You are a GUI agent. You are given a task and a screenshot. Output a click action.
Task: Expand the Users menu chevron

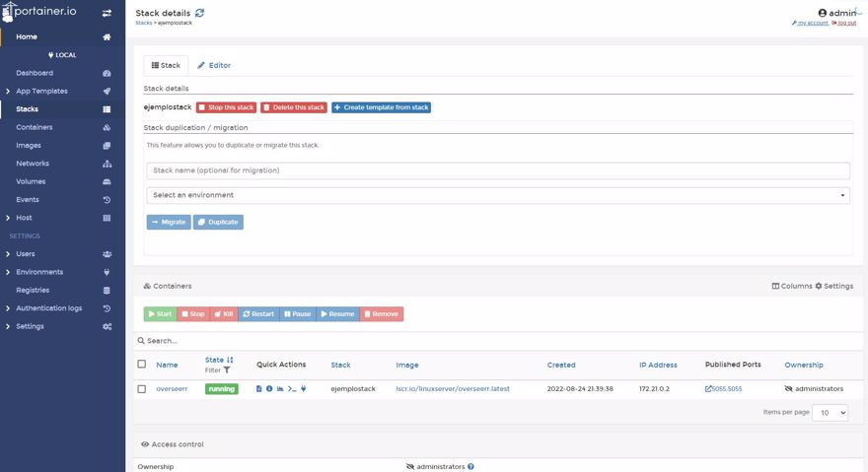pyautogui.click(x=8, y=254)
